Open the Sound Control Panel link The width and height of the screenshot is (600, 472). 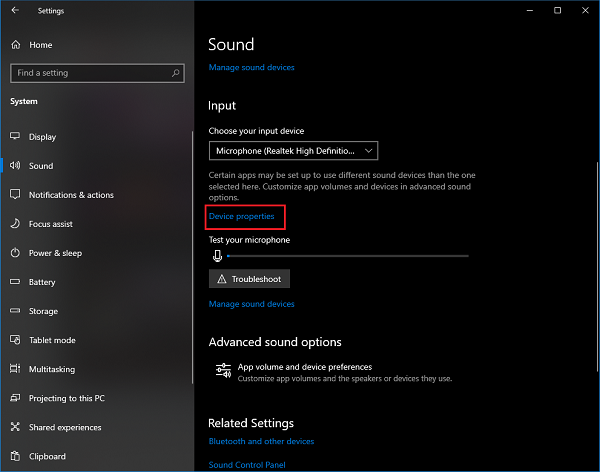click(248, 465)
